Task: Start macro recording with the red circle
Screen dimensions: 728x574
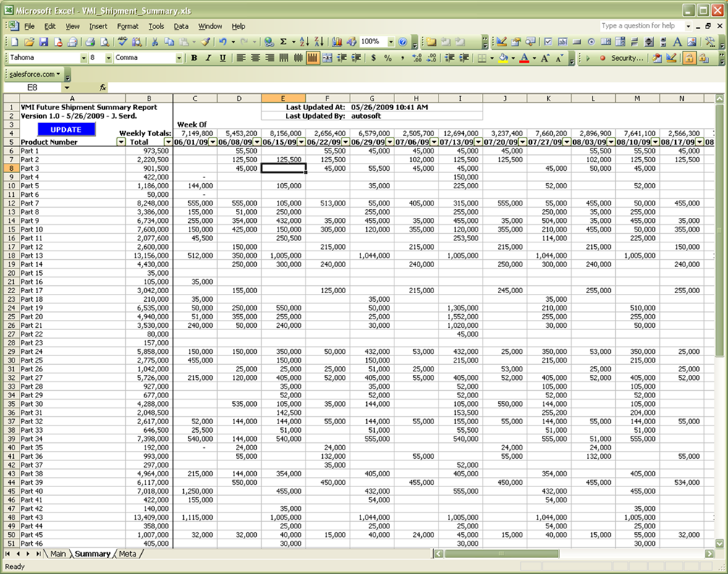Action: point(602,58)
